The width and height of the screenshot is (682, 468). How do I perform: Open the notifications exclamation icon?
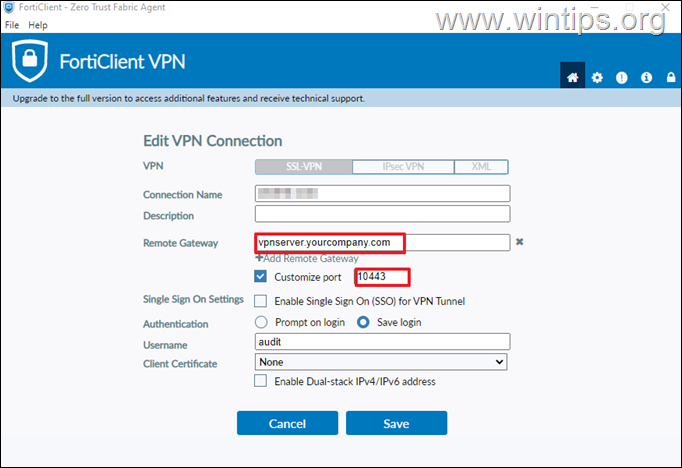(622, 77)
